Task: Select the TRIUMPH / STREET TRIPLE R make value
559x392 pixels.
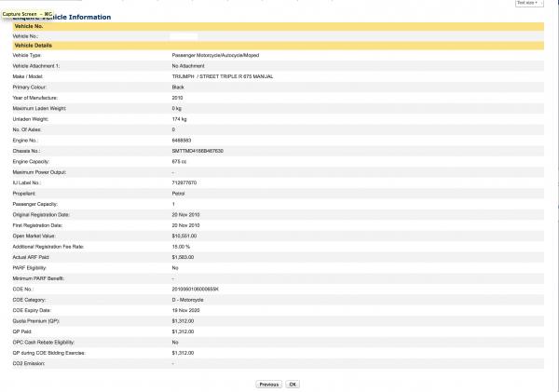Action: (x=223, y=76)
